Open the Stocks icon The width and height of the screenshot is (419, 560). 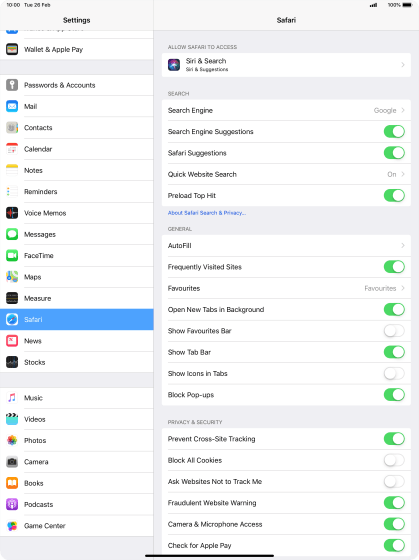click(x=12, y=362)
